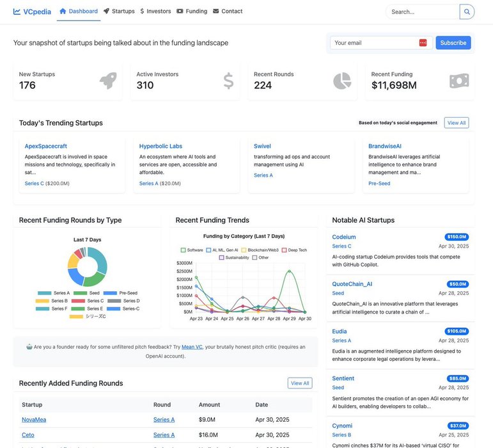Open the Sentient startup link
Viewport: 493px width, 448px height.
(343, 378)
